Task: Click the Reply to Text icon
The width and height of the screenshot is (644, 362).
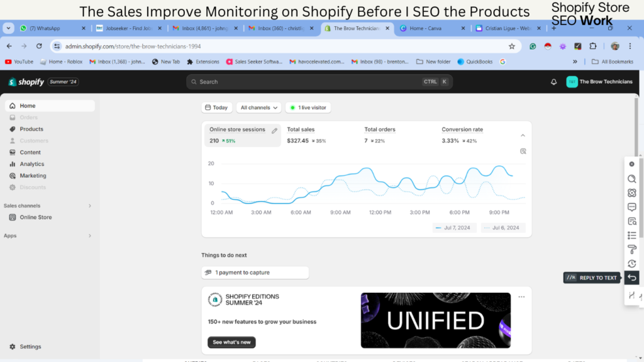Action: pos(631,278)
